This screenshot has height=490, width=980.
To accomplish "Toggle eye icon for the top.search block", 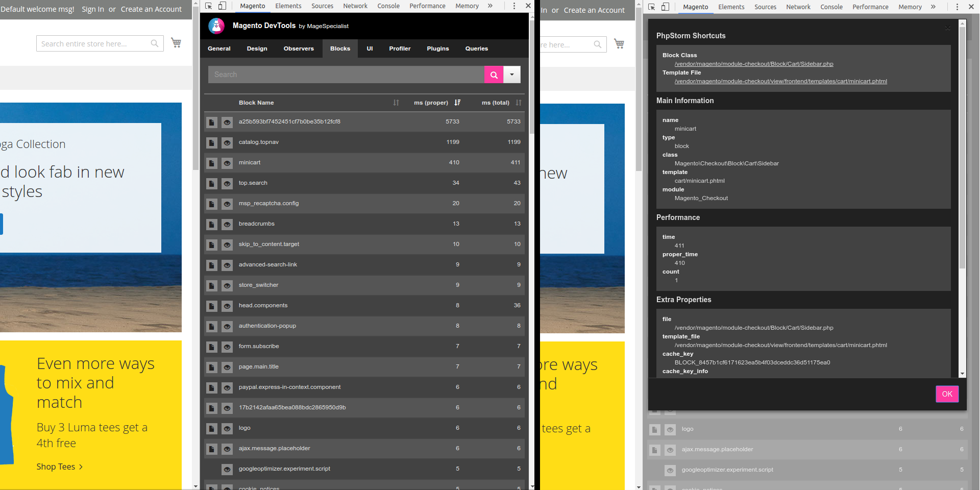I will (x=227, y=183).
